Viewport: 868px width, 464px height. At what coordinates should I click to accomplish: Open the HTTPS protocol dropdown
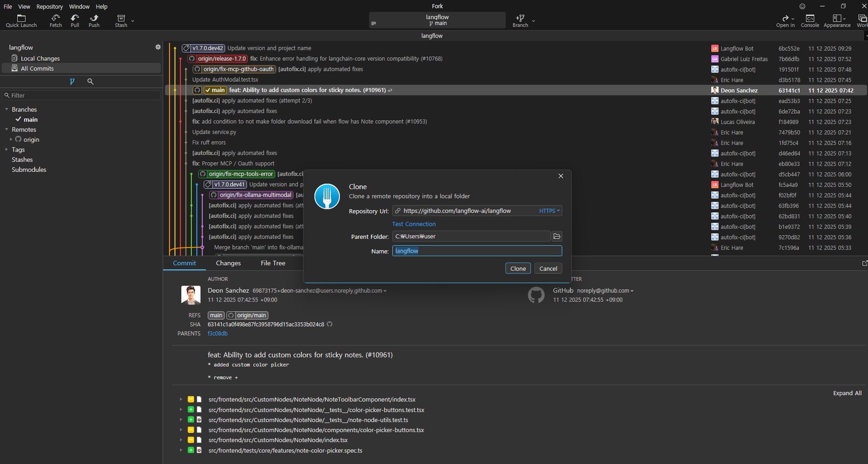point(549,211)
